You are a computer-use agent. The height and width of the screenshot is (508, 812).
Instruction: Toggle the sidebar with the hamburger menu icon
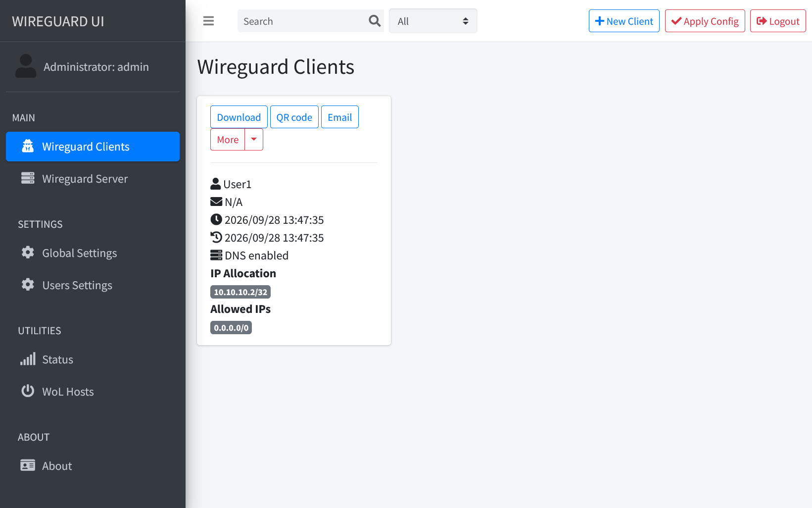tap(208, 21)
